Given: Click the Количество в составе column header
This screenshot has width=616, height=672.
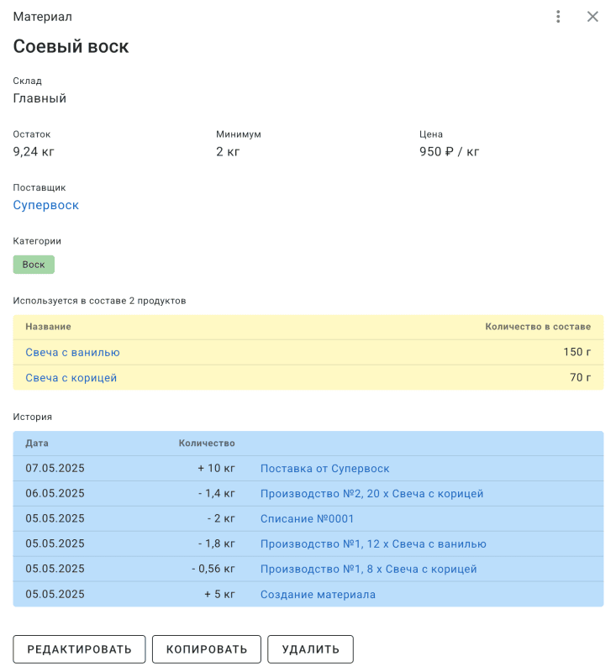Looking at the screenshot, I should click(x=538, y=327).
